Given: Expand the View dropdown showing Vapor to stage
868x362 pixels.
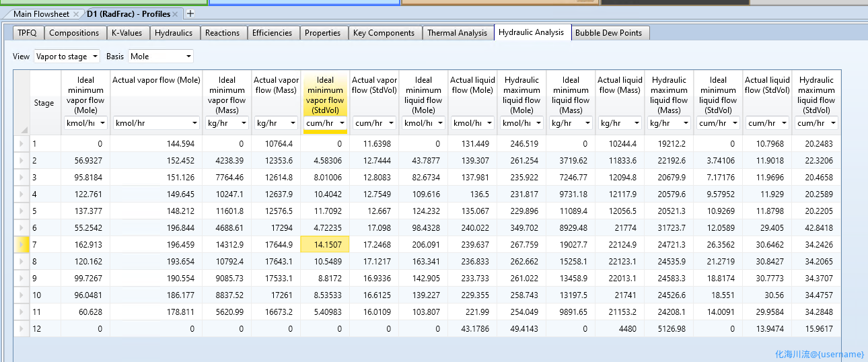Looking at the screenshot, I should [x=67, y=57].
